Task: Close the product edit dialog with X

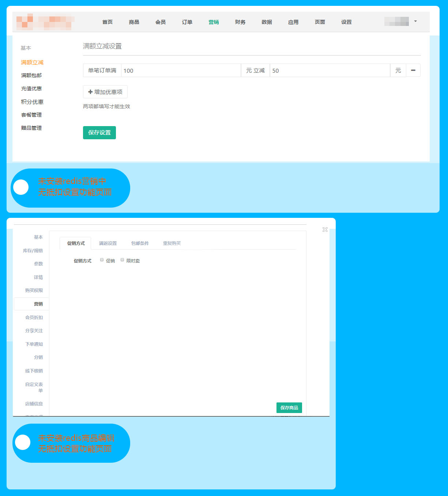Action: (x=325, y=230)
